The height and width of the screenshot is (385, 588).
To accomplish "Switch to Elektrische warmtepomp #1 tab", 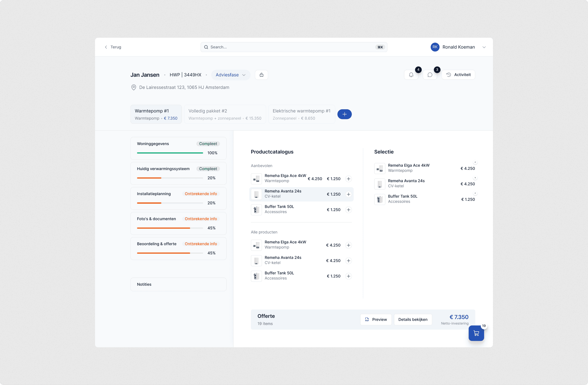I will coord(302,114).
